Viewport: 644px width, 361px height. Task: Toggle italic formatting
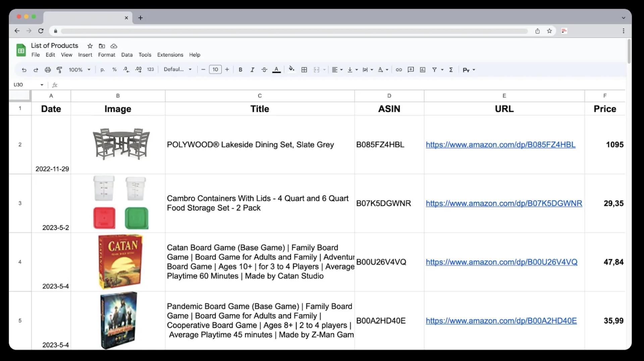click(252, 70)
